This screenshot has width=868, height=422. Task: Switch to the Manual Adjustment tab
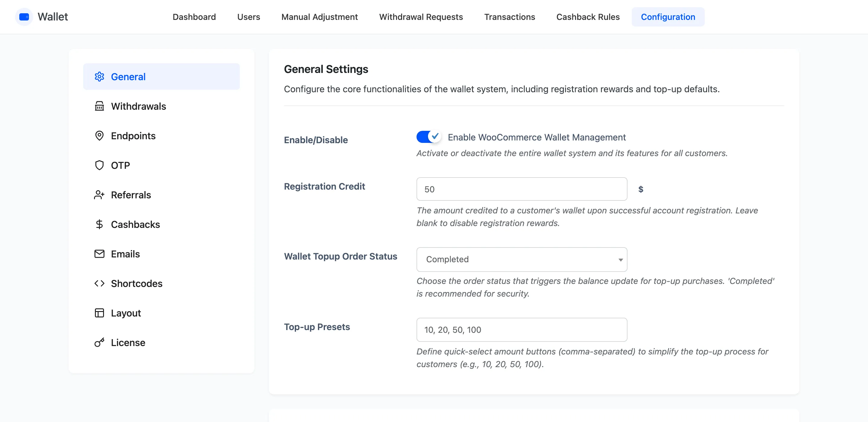click(x=319, y=17)
